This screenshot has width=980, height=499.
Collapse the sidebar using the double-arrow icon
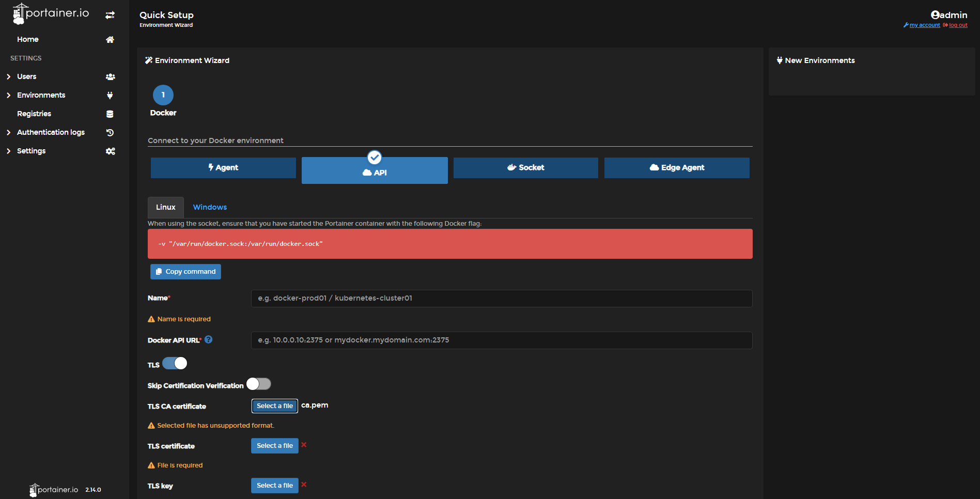[110, 15]
